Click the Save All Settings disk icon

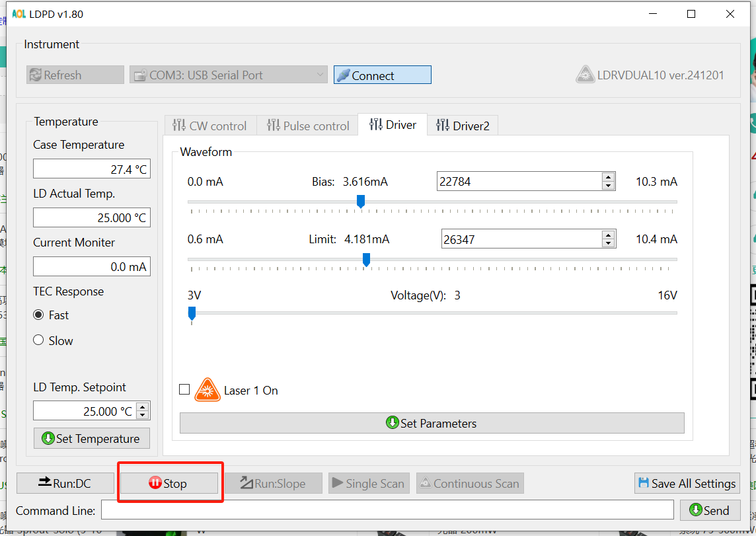pyautogui.click(x=643, y=483)
